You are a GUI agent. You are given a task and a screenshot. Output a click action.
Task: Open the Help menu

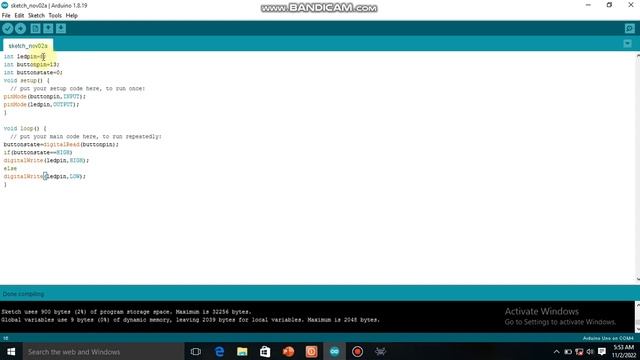pyautogui.click(x=72, y=16)
